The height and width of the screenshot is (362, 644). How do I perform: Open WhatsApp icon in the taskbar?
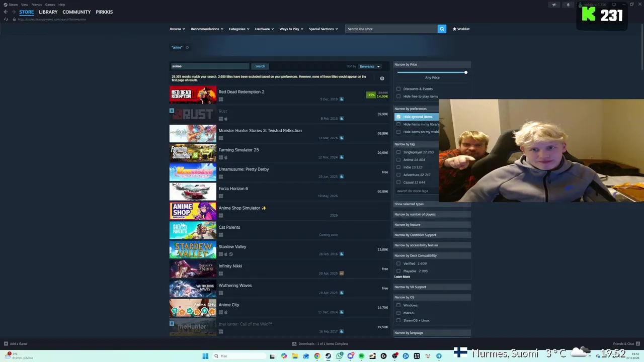(340, 356)
